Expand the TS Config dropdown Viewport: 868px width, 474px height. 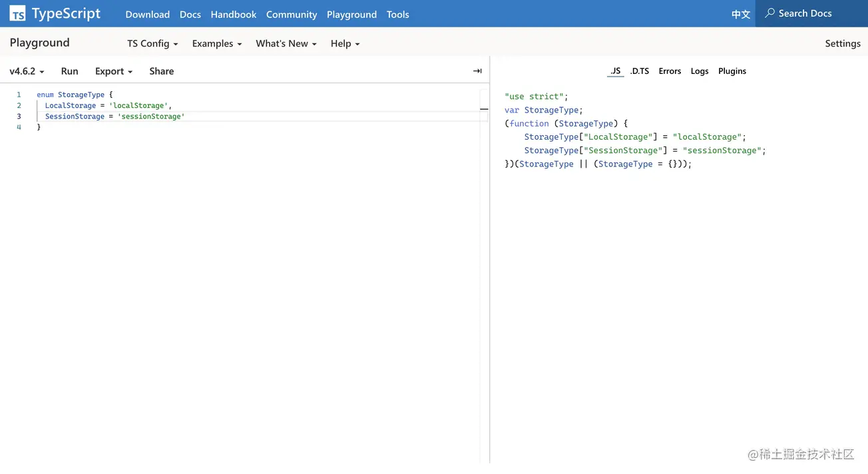(x=152, y=43)
